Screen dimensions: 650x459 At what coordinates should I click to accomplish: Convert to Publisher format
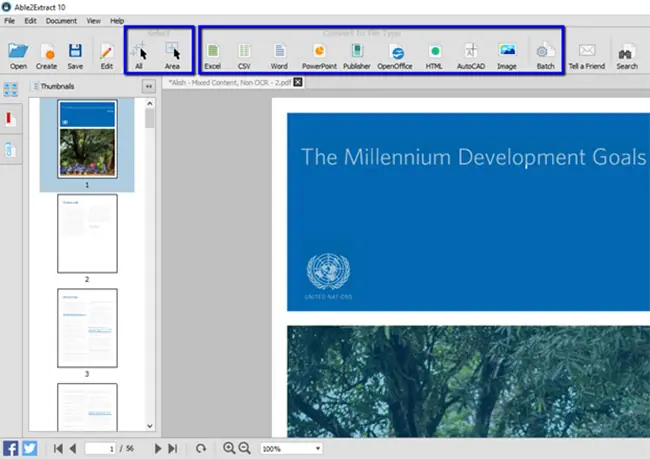click(357, 56)
